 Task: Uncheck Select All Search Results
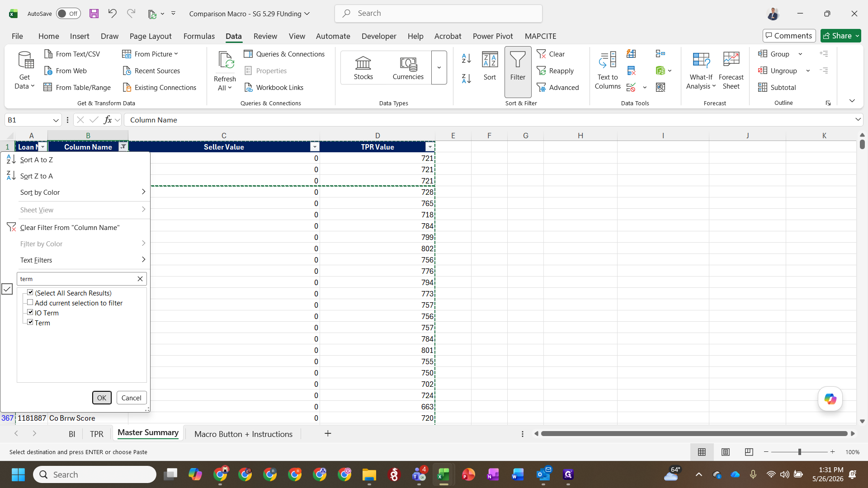click(30, 292)
